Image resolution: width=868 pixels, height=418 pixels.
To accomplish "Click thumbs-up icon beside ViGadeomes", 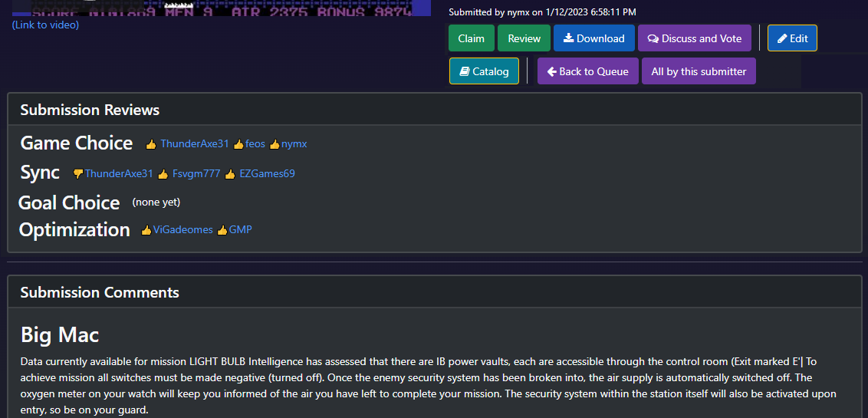I will coord(146,230).
